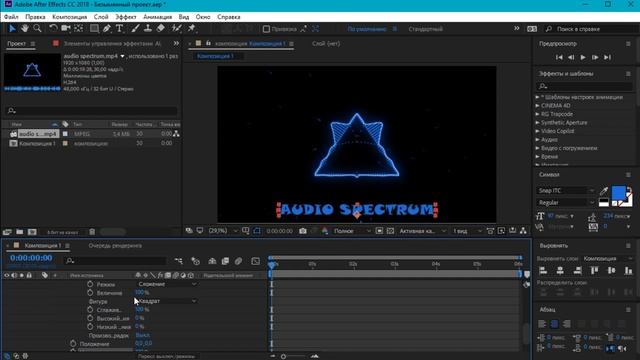
Task: Open the composition mini-flowchart in the timeline
Action: (x=178, y=261)
